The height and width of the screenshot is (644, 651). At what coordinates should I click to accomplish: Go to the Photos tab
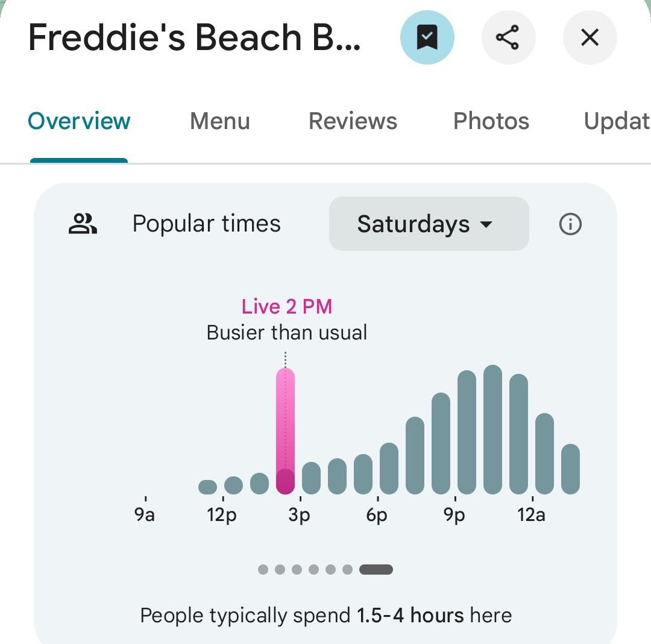pos(491,121)
